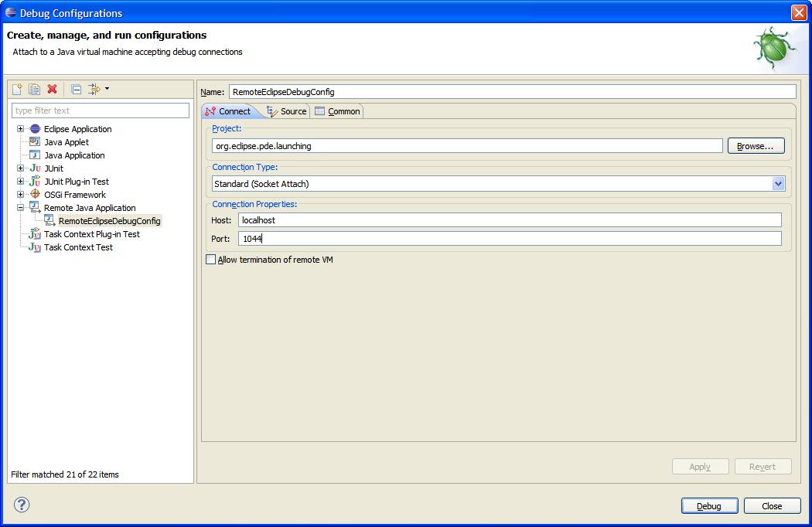Open help via the question mark icon

tap(22, 505)
